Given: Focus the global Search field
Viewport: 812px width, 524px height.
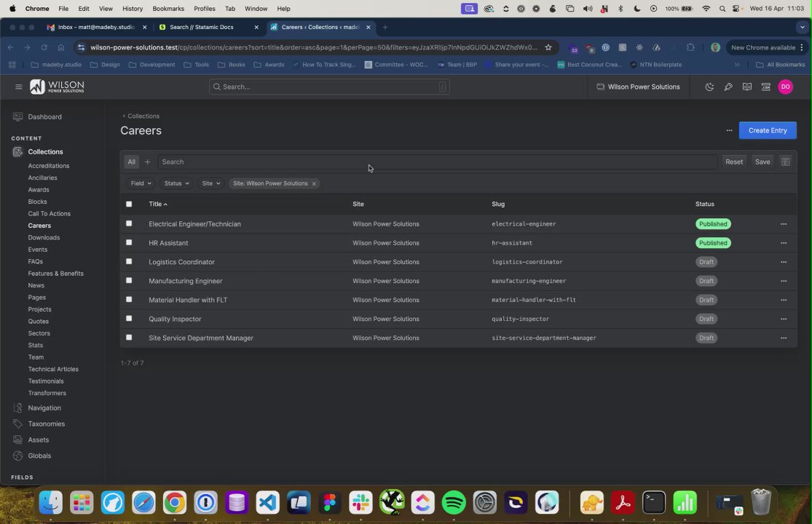Looking at the screenshot, I should pyautogui.click(x=329, y=87).
